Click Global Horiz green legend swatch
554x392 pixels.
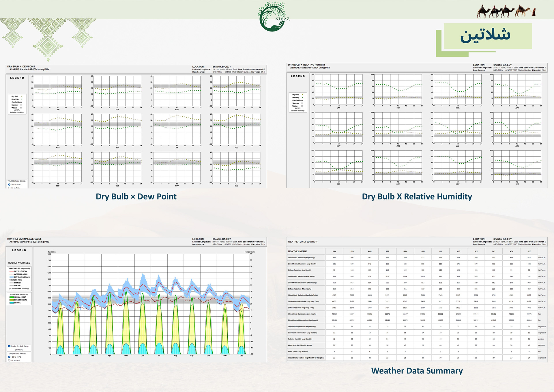pyautogui.click(x=12, y=297)
